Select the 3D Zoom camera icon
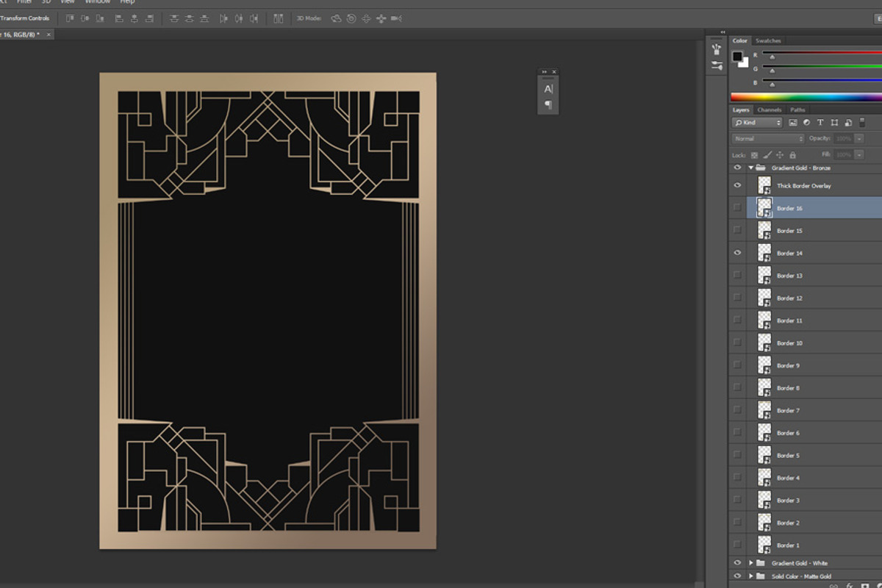882x588 pixels. pos(397,18)
